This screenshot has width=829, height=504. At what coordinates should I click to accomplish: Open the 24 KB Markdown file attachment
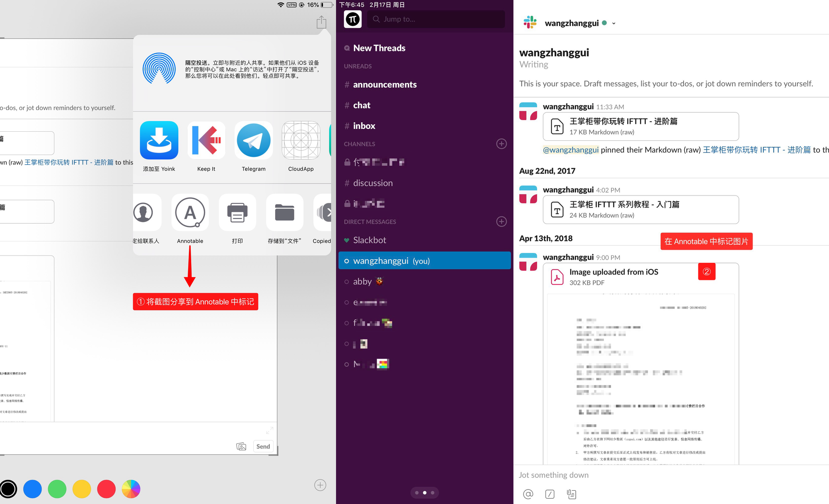click(641, 210)
